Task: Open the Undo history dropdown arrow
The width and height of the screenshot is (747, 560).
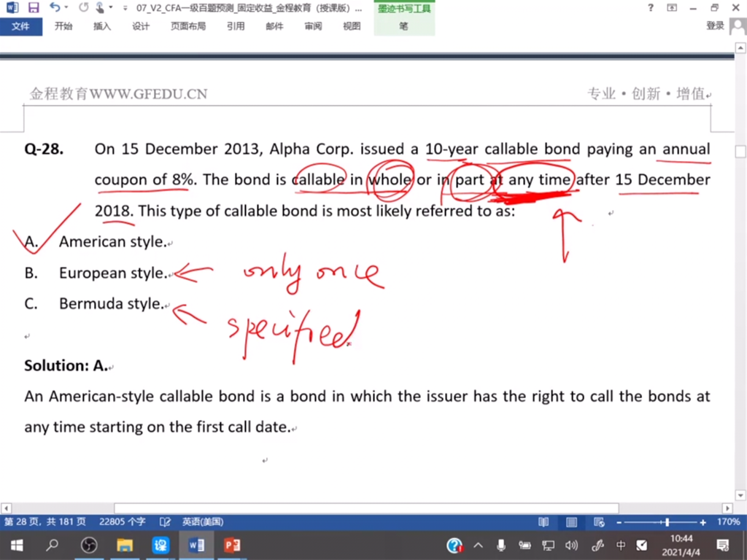Action: (x=66, y=7)
